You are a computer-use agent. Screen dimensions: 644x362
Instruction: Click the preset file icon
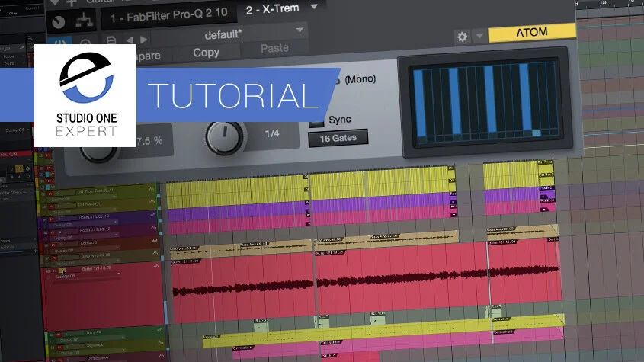[x=111, y=40]
